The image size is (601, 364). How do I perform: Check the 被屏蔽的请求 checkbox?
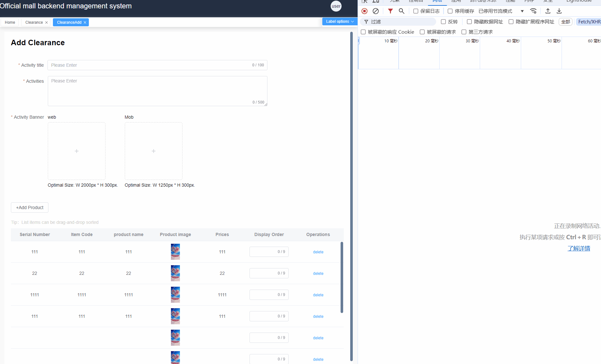(422, 32)
